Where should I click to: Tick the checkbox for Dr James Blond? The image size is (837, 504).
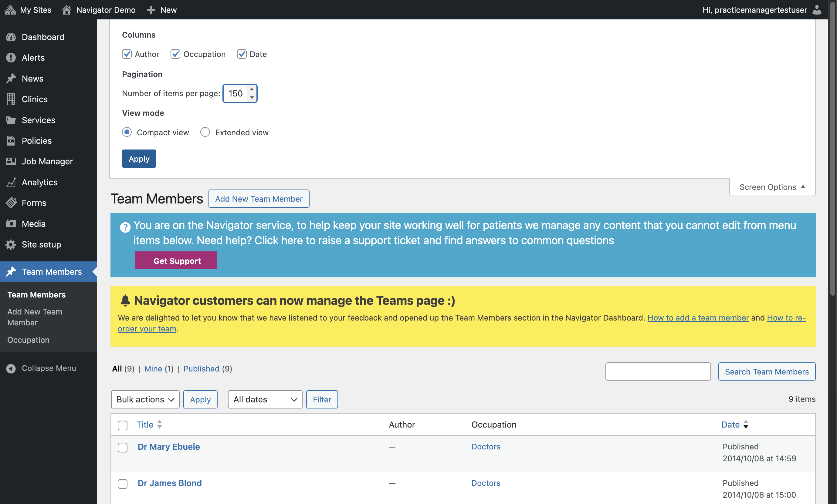[123, 484]
